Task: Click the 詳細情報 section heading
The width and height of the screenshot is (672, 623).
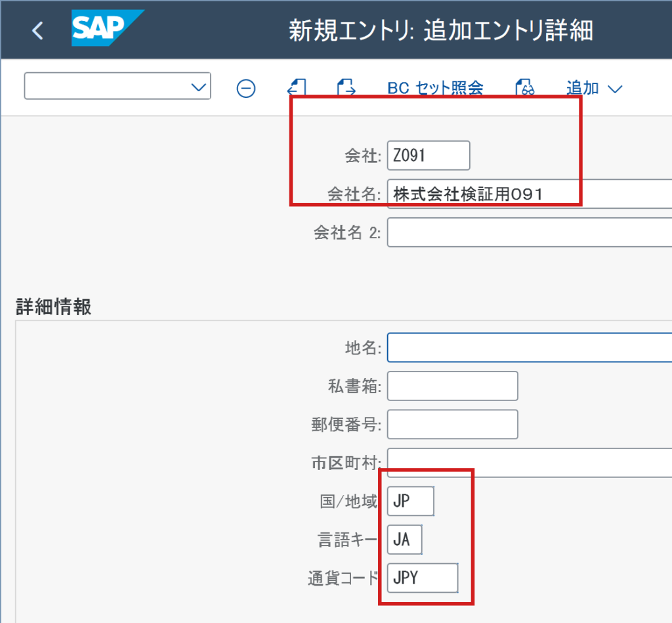Action: [x=54, y=307]
